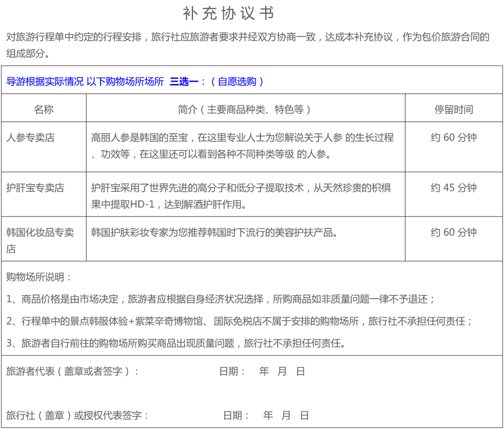Click the 补充协议书 document title
504x429 pixels.
point(228,14)
